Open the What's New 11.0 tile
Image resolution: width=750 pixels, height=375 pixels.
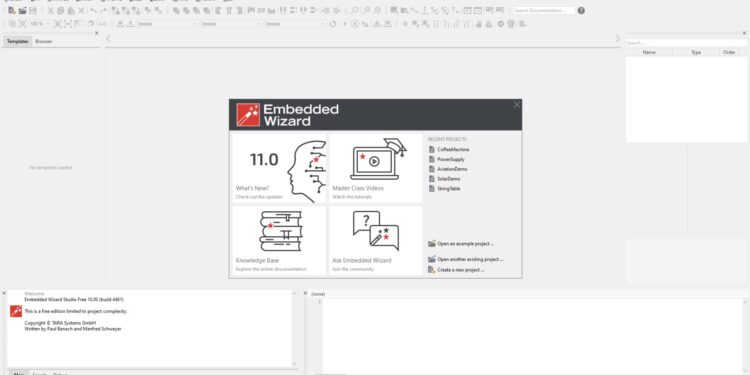point(279,168)
